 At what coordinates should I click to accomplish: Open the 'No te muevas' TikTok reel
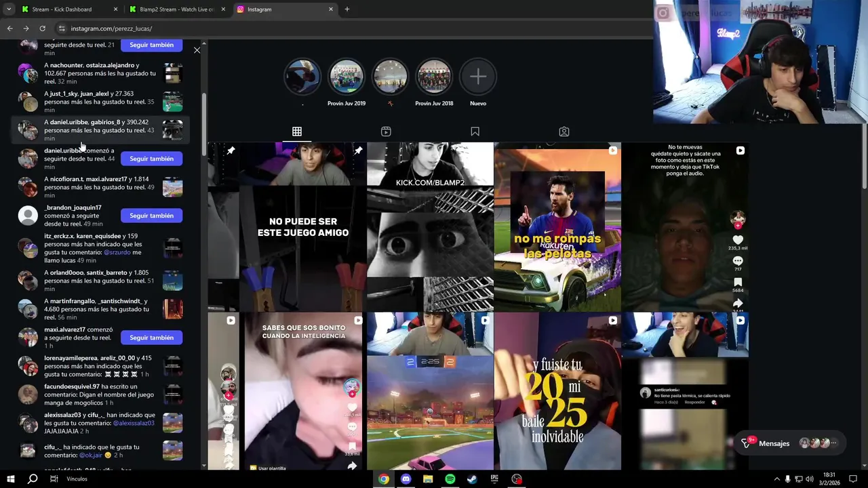[685, 227]
